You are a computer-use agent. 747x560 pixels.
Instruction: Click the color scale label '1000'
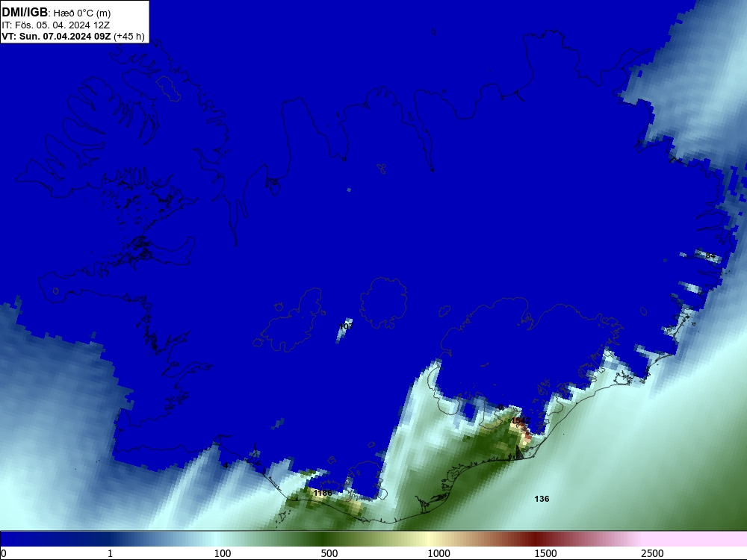click(x=438, y=553)
